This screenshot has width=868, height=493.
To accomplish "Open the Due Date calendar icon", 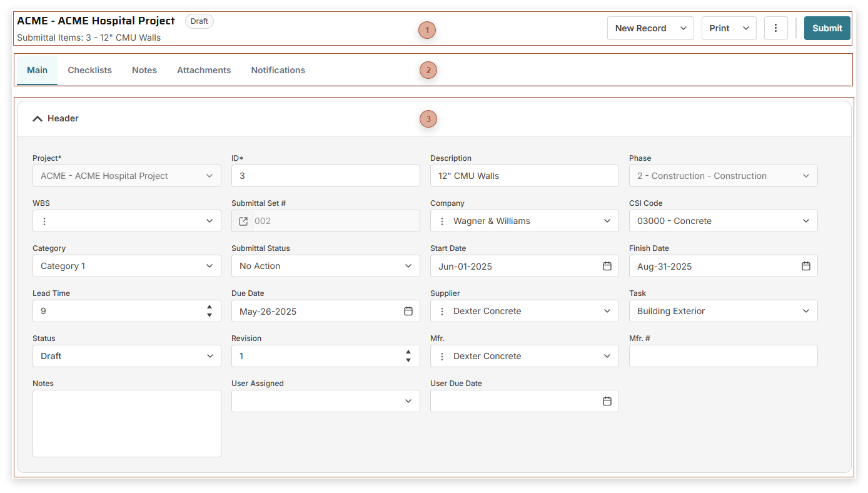I will pos(408,311).
